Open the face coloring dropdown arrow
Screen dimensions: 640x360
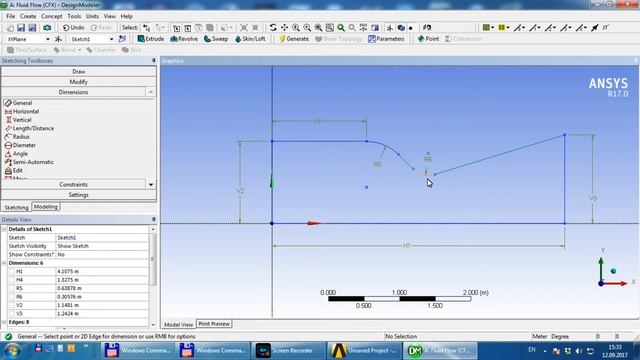coord(493,27)
